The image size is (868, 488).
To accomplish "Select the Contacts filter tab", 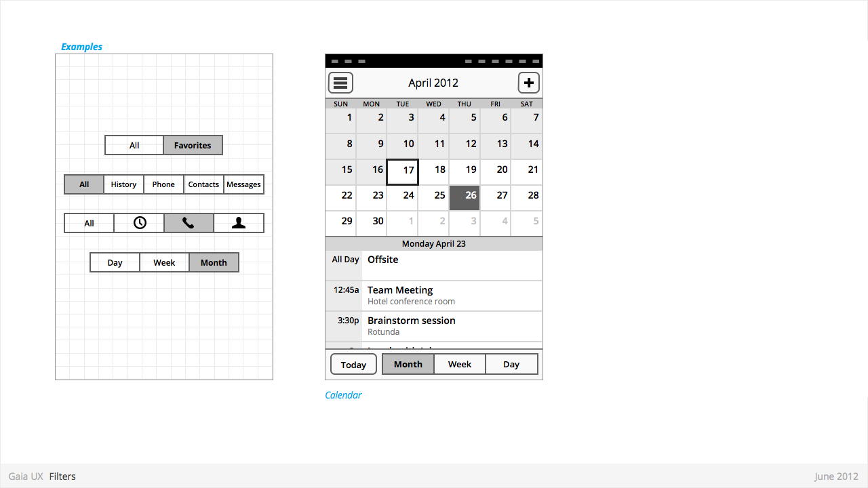I will pos(203,184).
